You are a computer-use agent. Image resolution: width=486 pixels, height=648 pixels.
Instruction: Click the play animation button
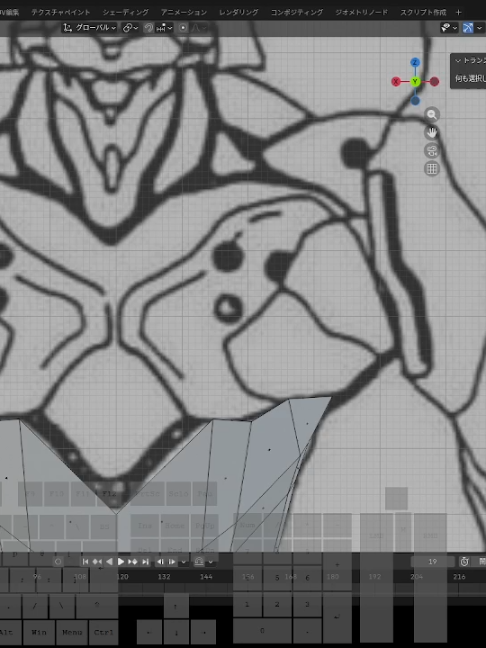pyautogui.click(x=121, y=562)
